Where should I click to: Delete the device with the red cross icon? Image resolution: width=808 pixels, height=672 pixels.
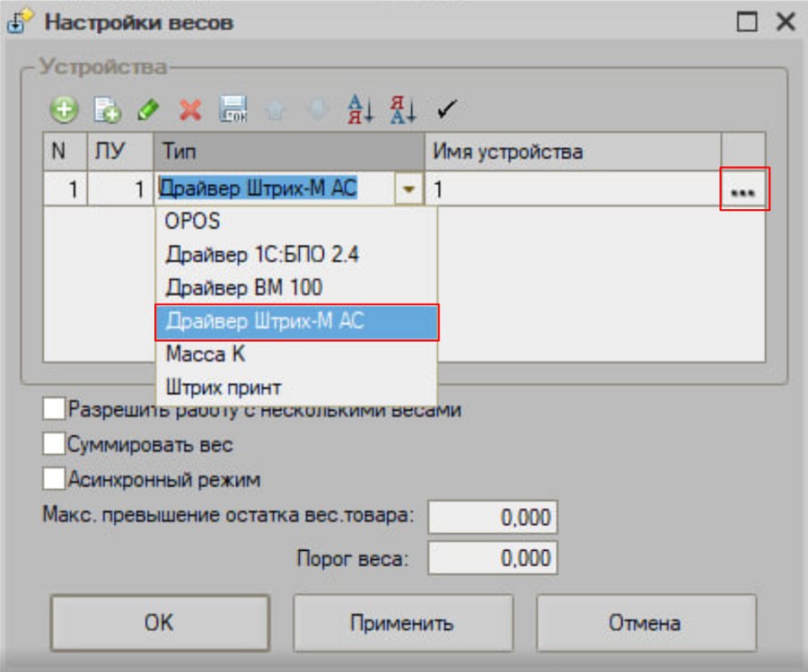click(x=190, y=109)
